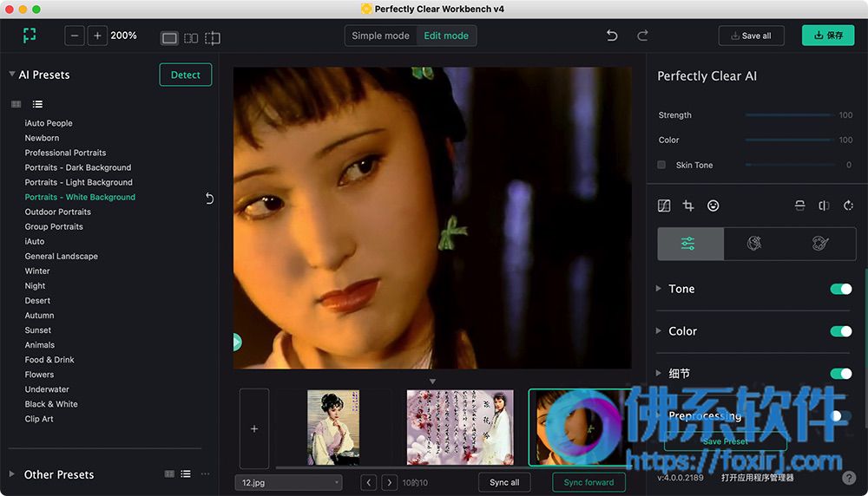Click zoom out minus button

coord(76,36)
